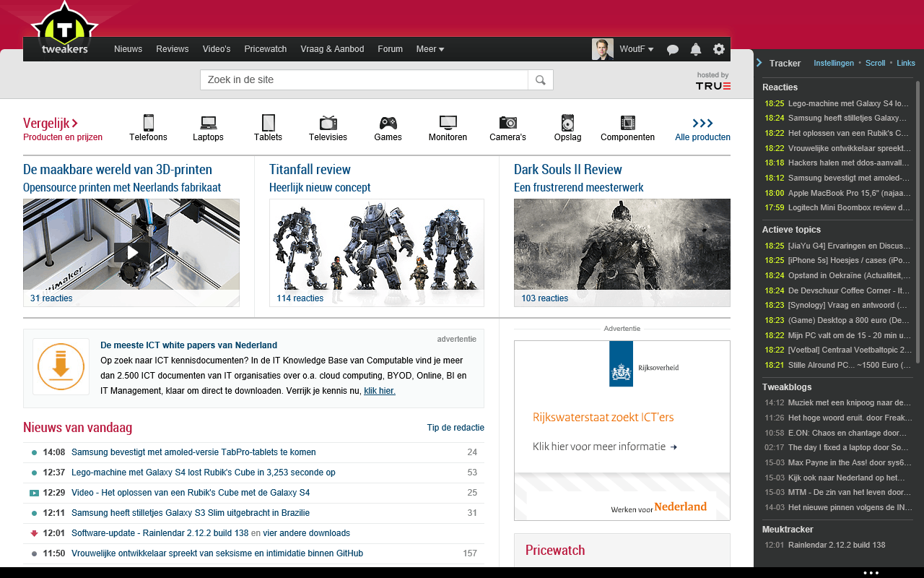The image size is (924, 578).
Task: Open Tablets category icon
Action: coord(268,122)
